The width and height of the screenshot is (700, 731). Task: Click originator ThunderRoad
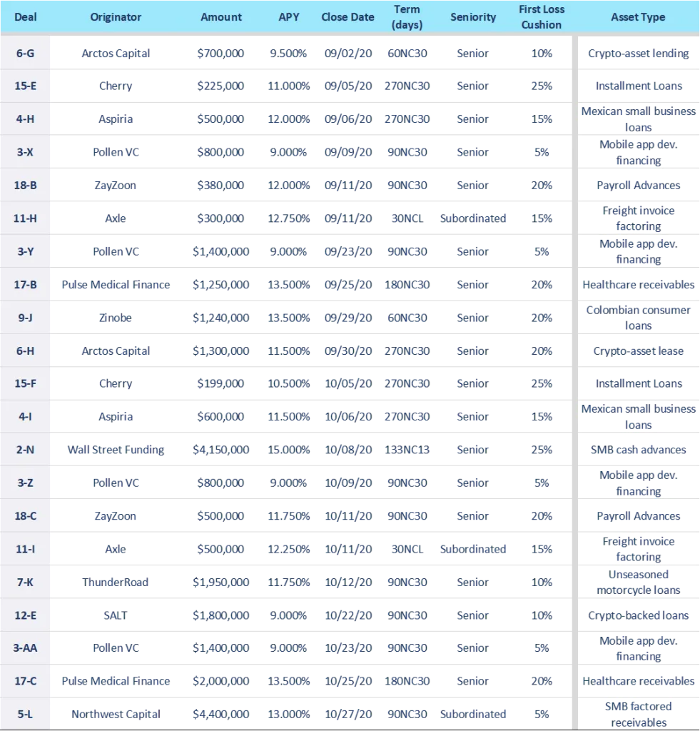point(116,583)
